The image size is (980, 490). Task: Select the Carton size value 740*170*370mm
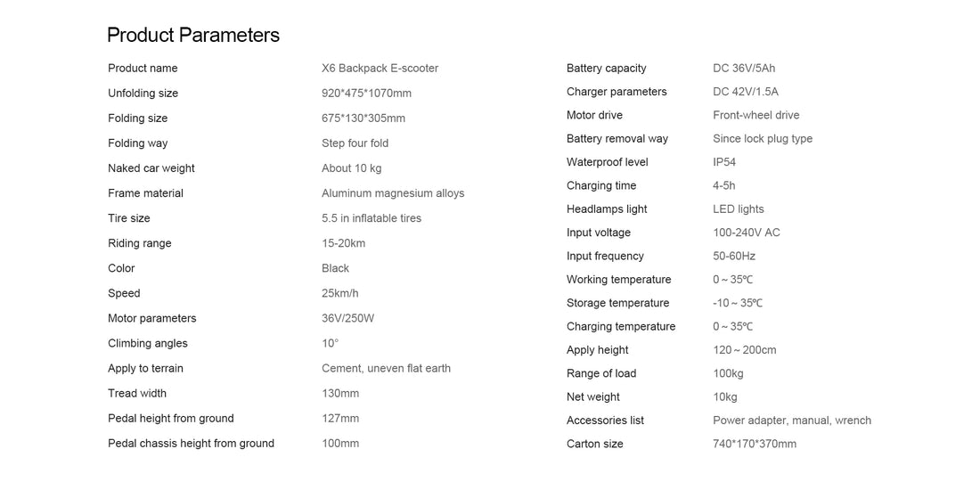coord(755,444)
